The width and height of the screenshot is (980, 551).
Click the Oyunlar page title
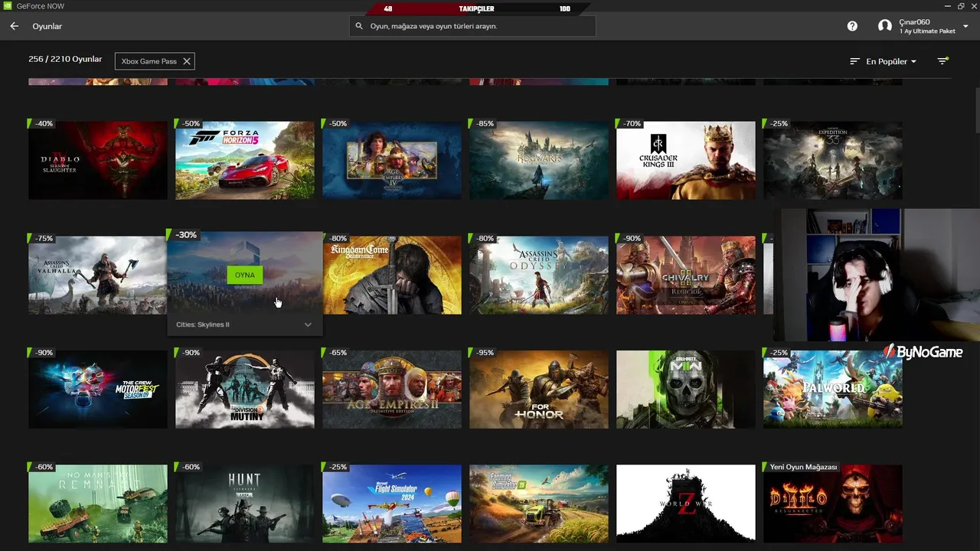tap(47, 26)
